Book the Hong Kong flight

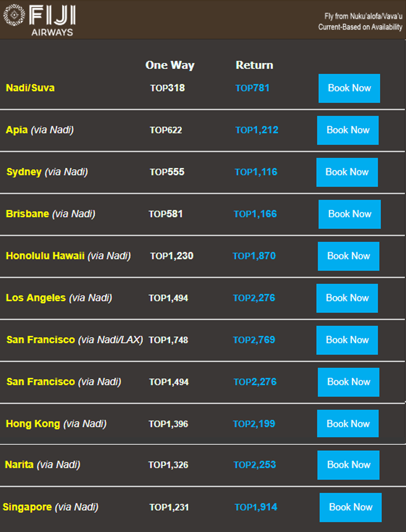(x=348, y=424)
